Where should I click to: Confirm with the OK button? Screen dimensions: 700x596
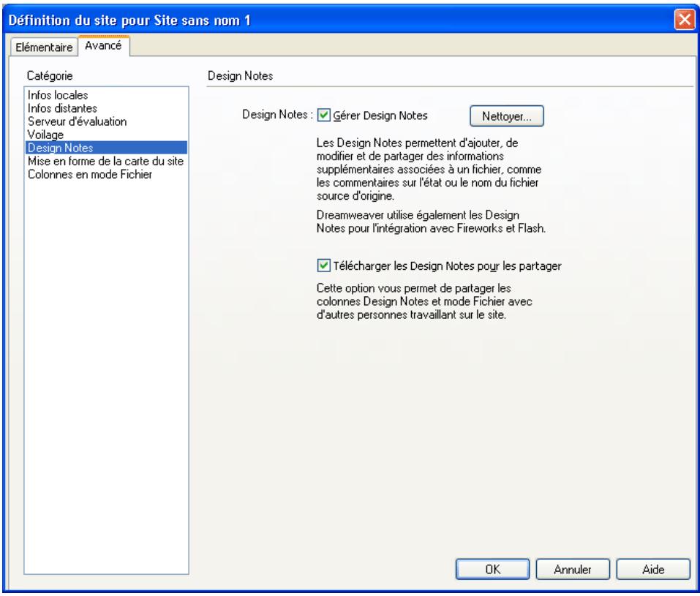pyautogui.click(x=492, y=569)
